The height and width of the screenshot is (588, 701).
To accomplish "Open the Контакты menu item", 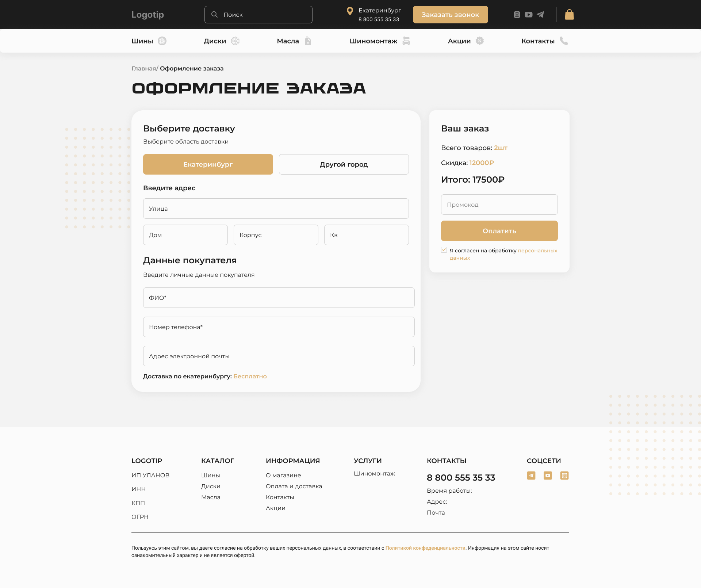I will pyautogui.click(x=538, y=41).
